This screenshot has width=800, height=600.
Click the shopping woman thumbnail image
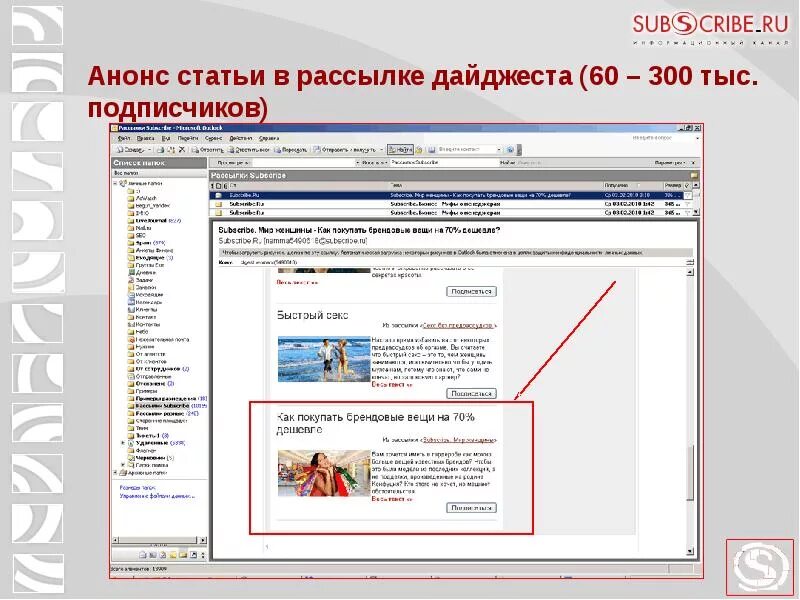click(324, 473)
